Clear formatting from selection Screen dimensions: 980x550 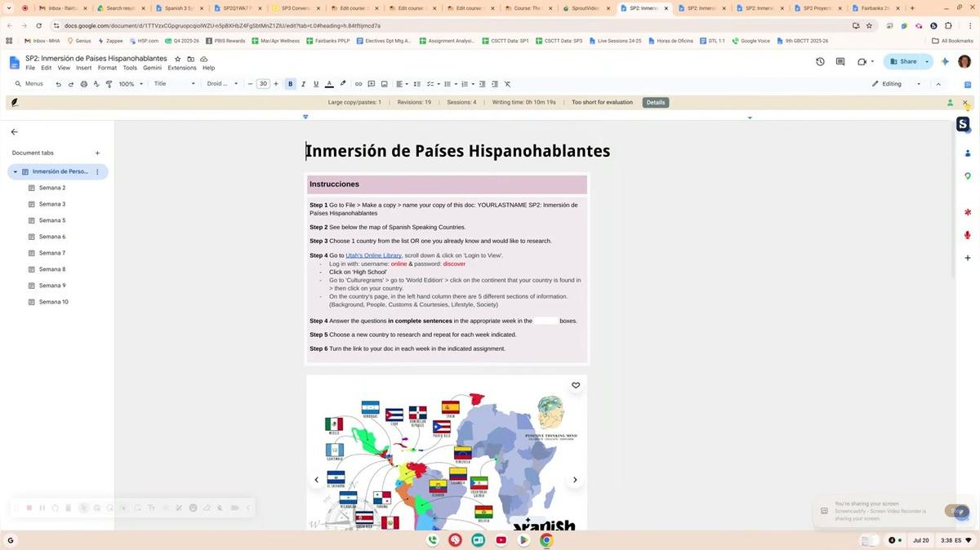[507, 84]
